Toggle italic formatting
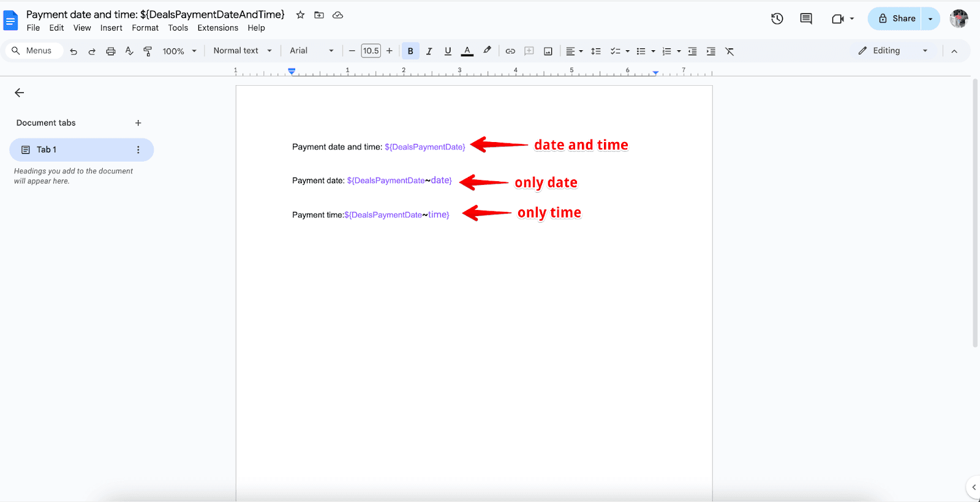The image size is (980, 502). [x=429, y=51]
